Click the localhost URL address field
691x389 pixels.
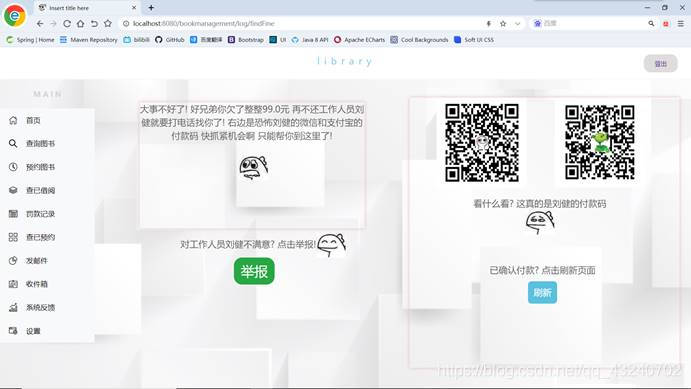(304, 23)
